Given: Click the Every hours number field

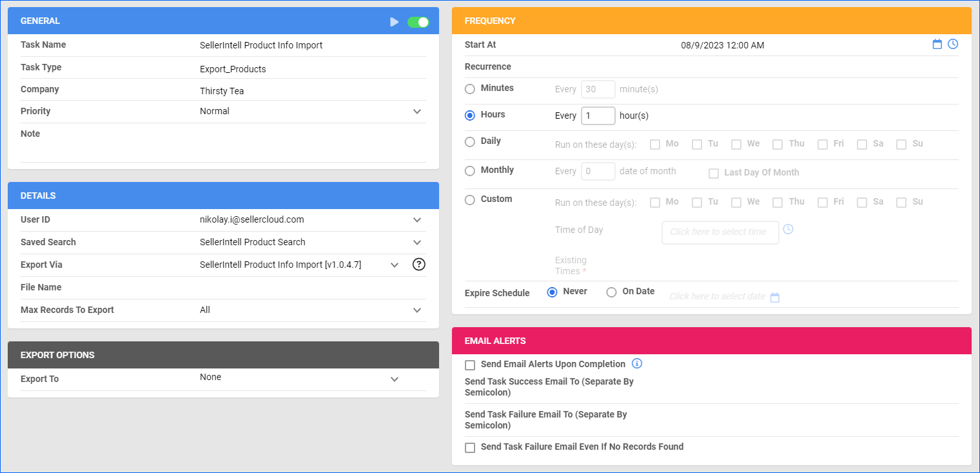Looking at the screenshot, I should point(598,116).
